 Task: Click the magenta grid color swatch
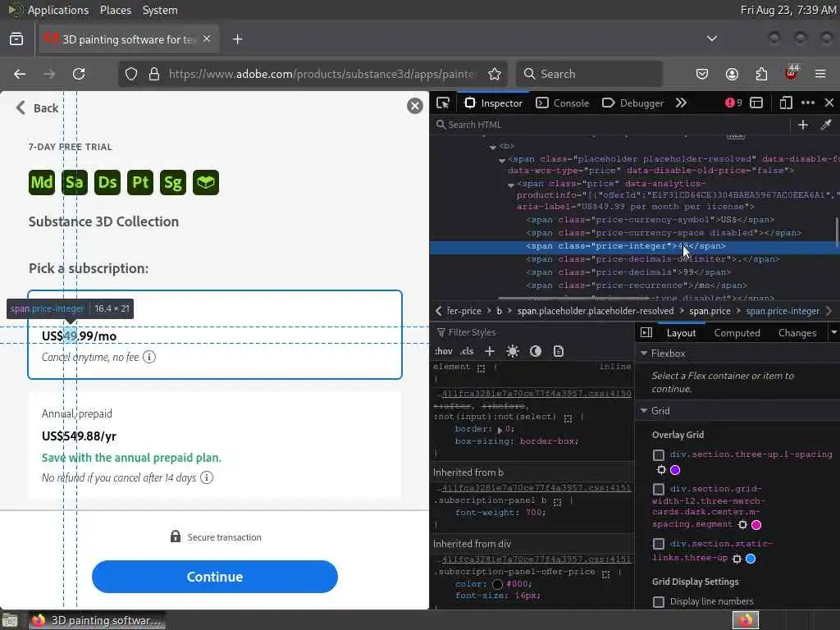coord(756,525)
